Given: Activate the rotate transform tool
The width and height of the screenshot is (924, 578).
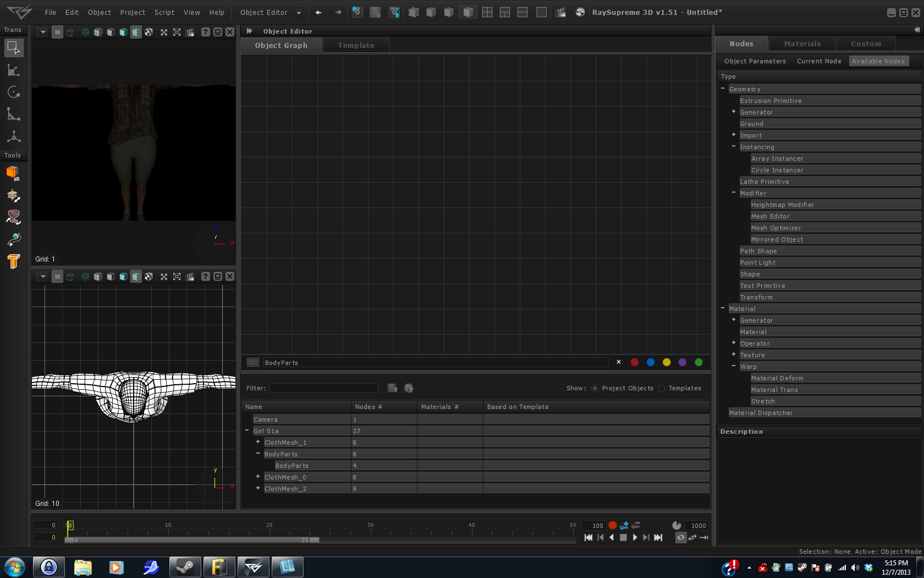Looking at the screenshot, I should [14, 92].
